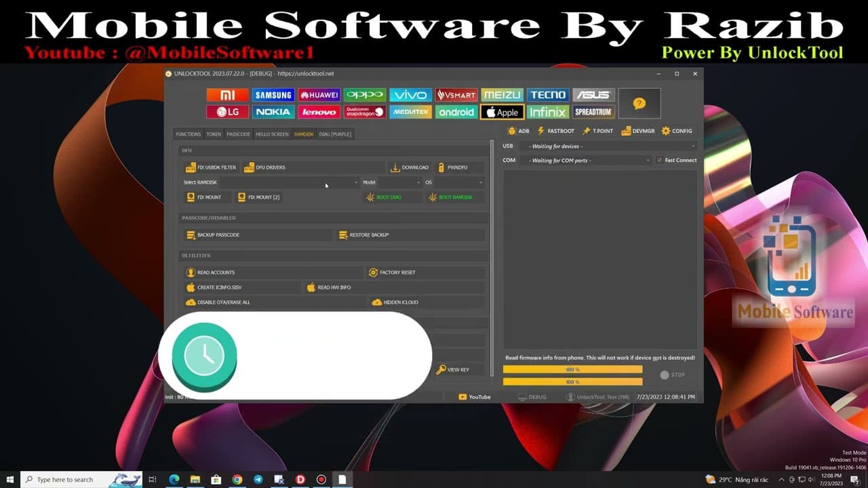
Task: Click the STOP button
Action: click(673, 375)
